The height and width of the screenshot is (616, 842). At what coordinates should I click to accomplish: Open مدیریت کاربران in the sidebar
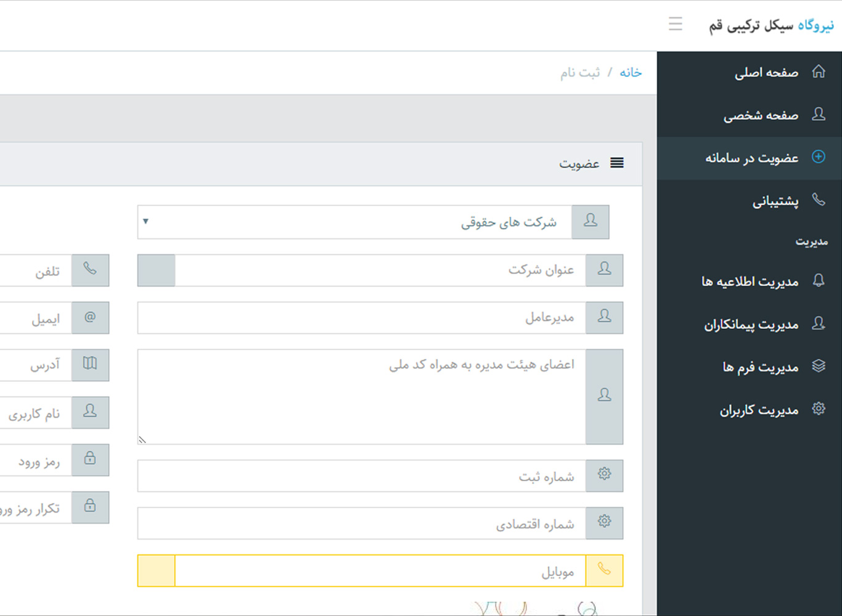750,410
